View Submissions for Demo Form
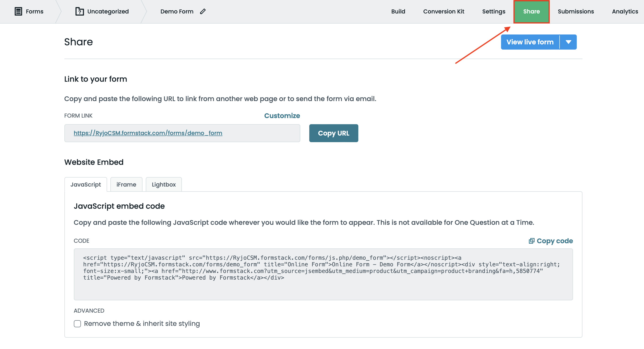The height and width of the screenshot is (349, 644). click(576, 11)
